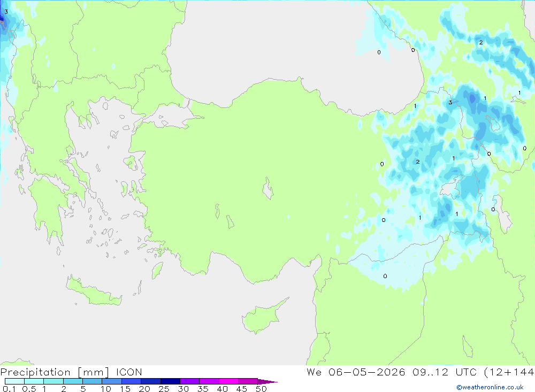Click the 30–35 mm purple legend swatch
Viewport: 535px width, 392px height.
tap(190, 381)
